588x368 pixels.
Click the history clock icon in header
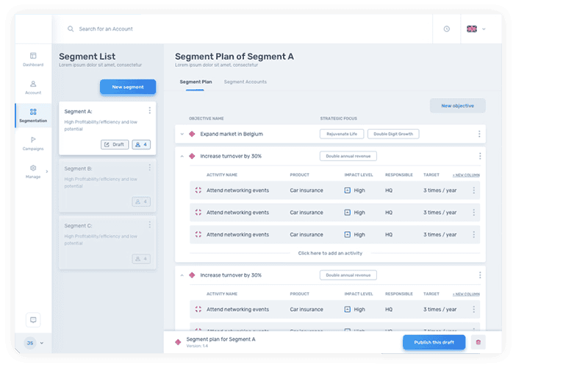(x=446, y=29)
